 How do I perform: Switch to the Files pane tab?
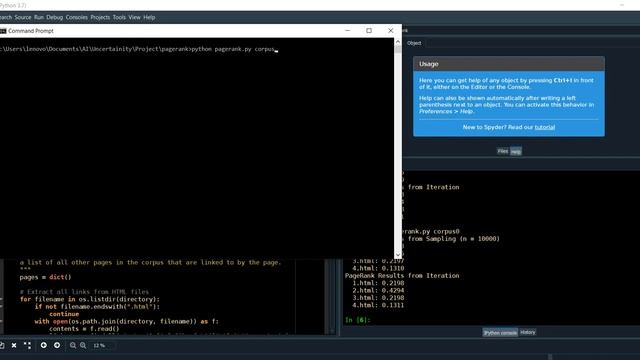pyautogui.click(x=502, y=151)
